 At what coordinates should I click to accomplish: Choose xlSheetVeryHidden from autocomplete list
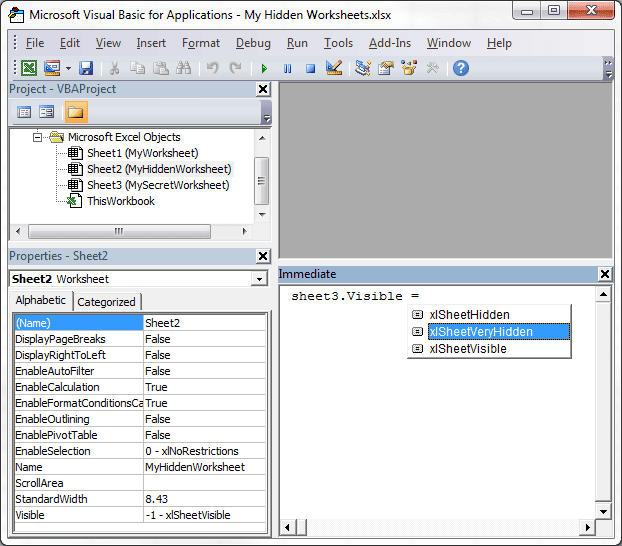click(490, 332)
